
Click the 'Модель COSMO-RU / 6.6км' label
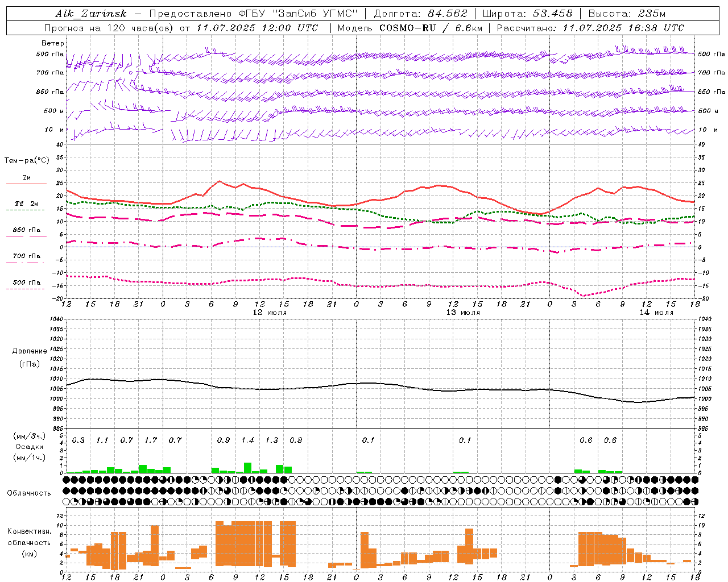[x=409, y=28]
